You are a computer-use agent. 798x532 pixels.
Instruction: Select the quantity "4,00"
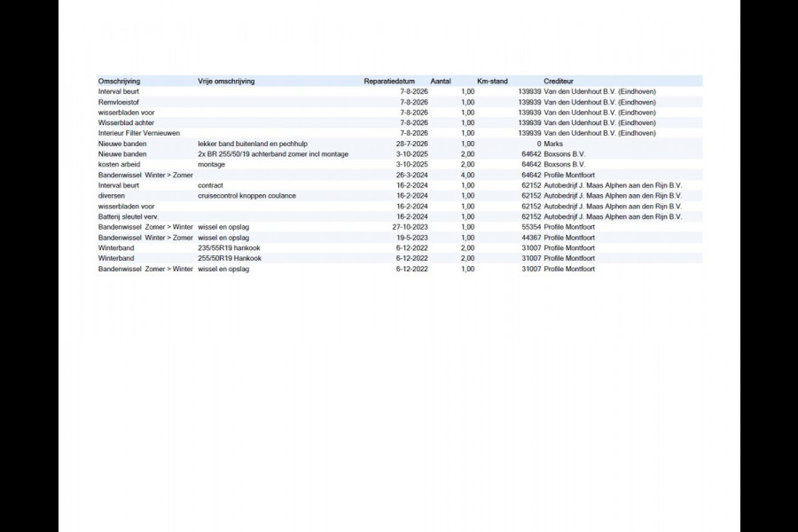[467, 176]
